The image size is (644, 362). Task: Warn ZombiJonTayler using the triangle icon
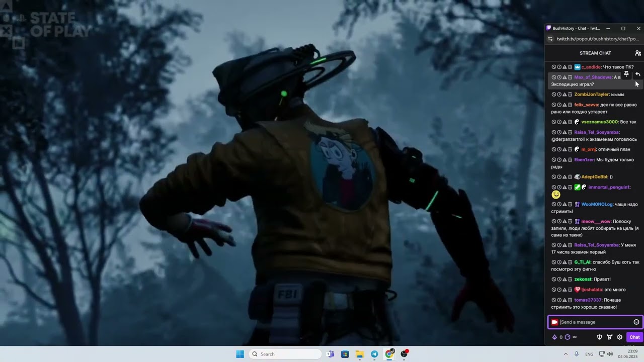pyautogui.click(x=565, y=95)
